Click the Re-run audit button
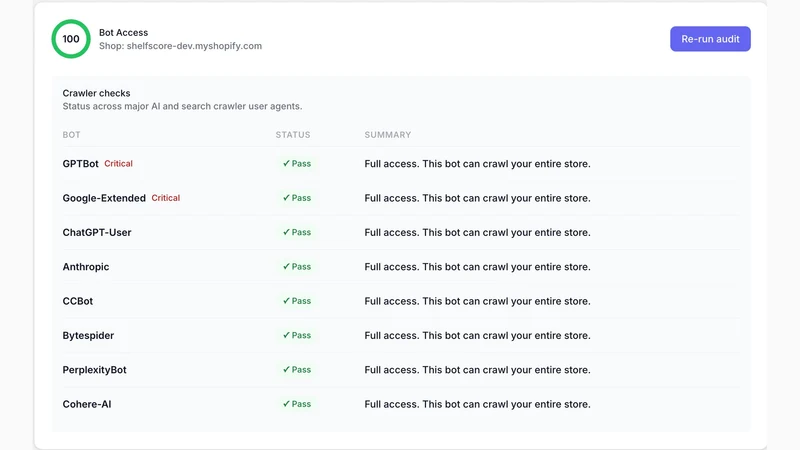 tap(710, 39)
